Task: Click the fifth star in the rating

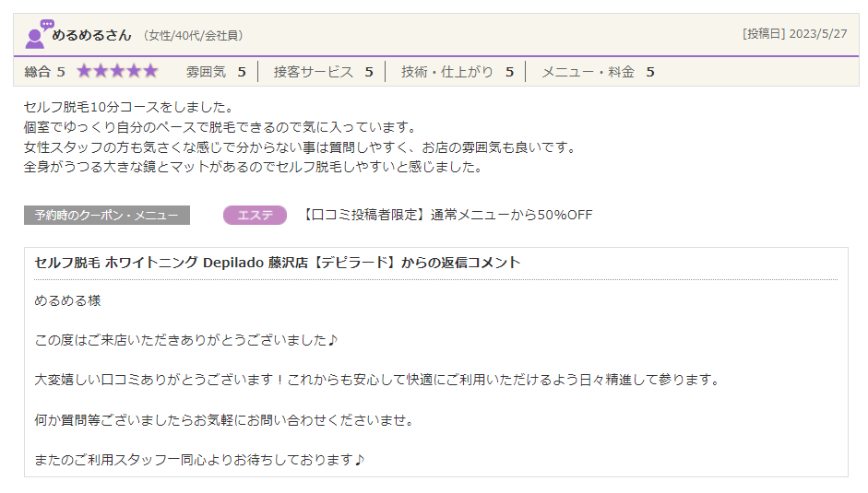Action: (150, 71)
